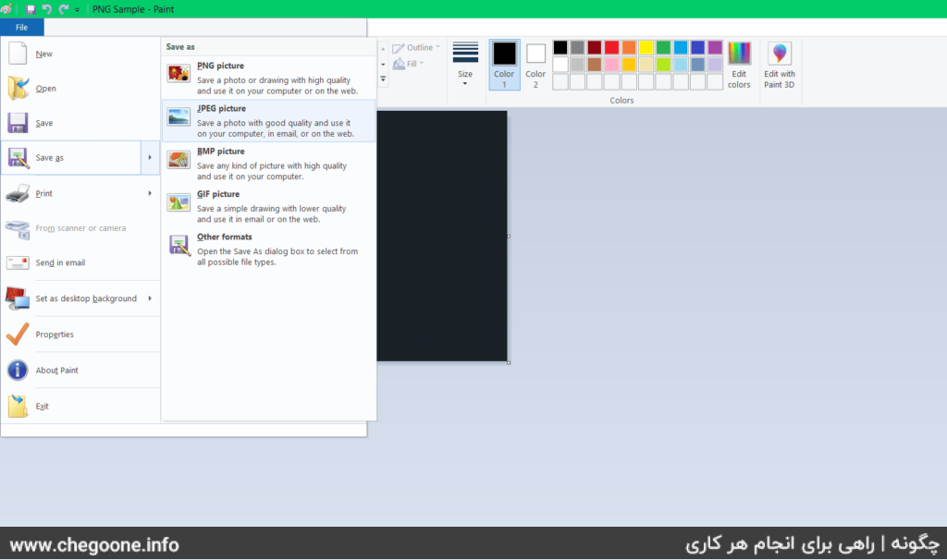The height and width of the screenshot is (560, 947).
Task: Pick the purple color swatch
Action: (x=715, y=48)
